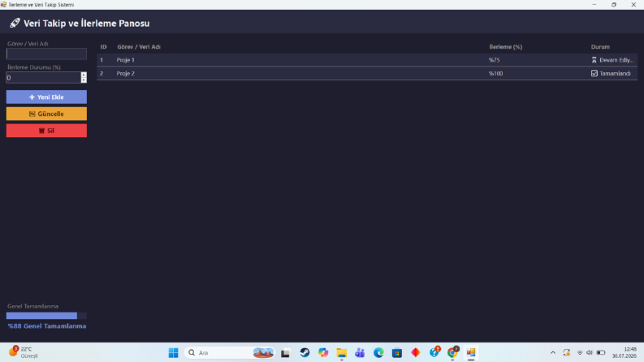Open Google Chrome from taskbar
644x362 pixels.
click(453, 352)
